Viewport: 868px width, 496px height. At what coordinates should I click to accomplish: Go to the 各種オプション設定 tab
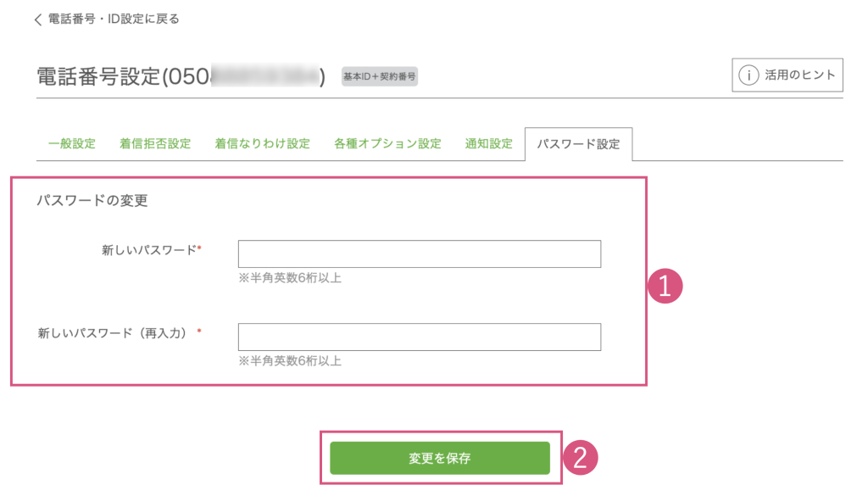click(387, 144)
